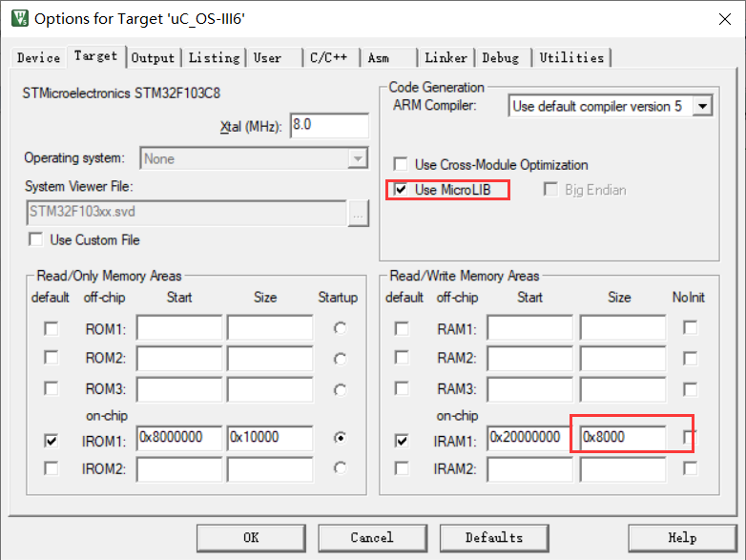Open the Asm tab
The width and height of the screenshot is (746, 560).
coord(379,58)
